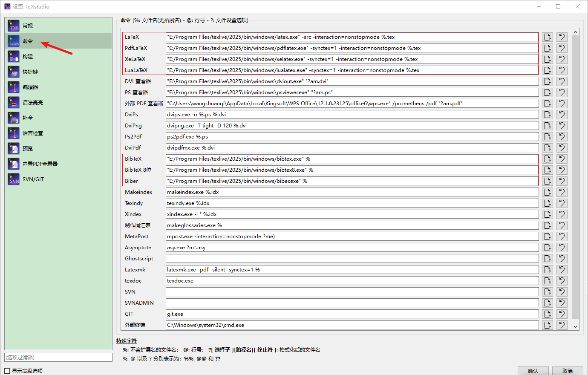Edit the 制作词汇表 command field
The width and height of the screenshot is (588, 375).
tap(352, 225)
